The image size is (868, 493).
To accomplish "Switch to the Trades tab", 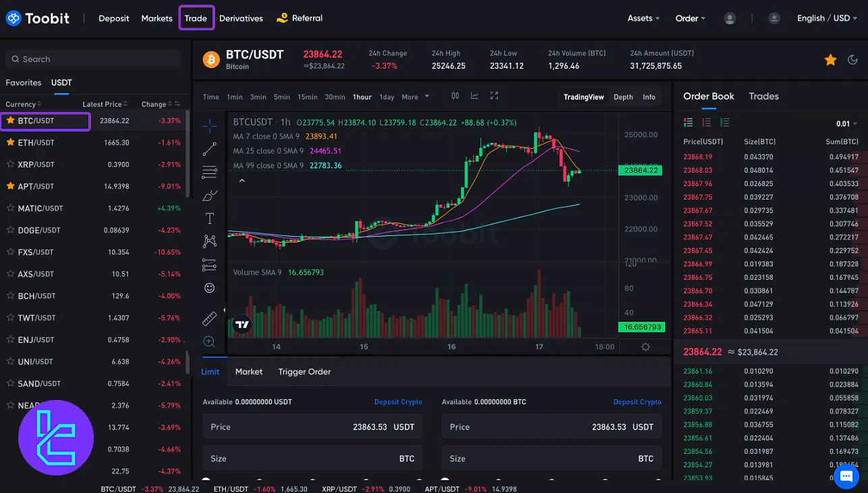I will 763,96.
